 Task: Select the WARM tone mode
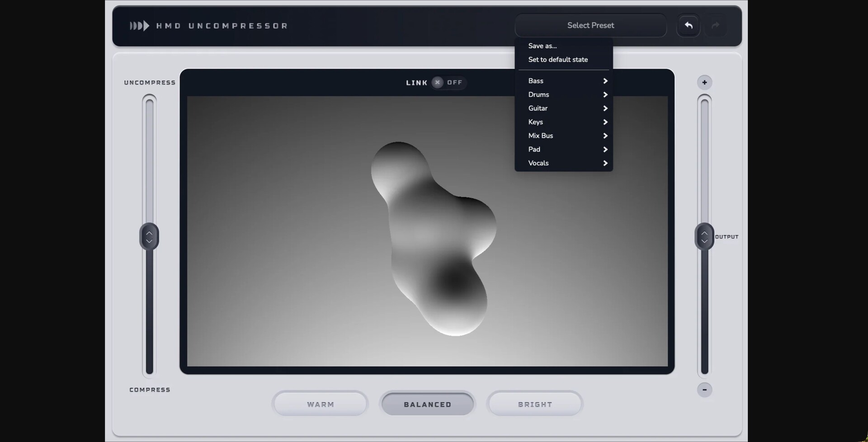point(320,404)
